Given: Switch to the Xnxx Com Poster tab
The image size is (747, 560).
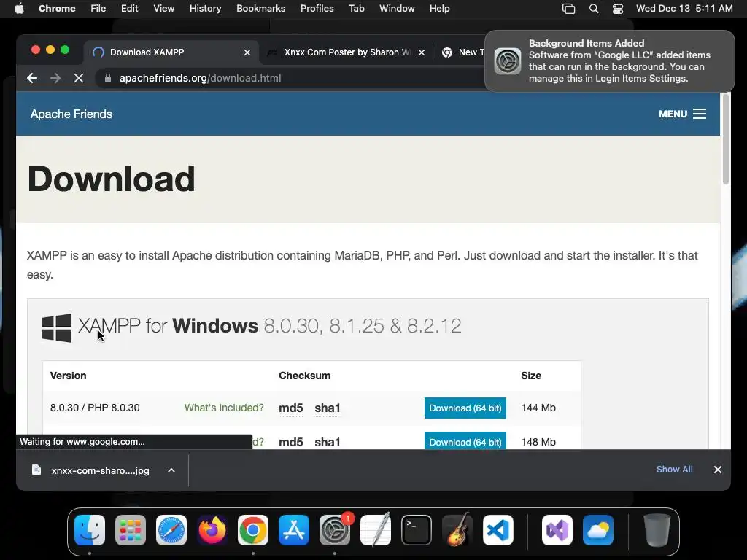Looking at the screenshot, I should 345,52.
